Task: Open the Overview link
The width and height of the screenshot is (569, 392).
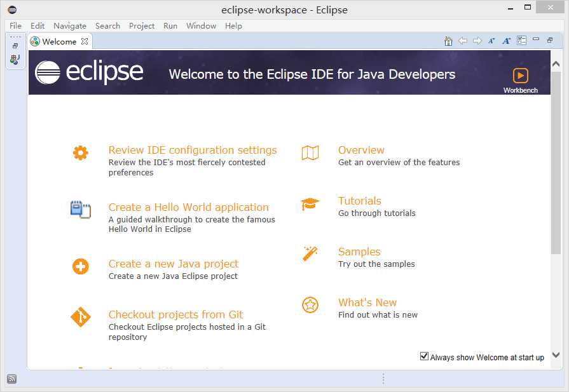Action: pos(361,150)
